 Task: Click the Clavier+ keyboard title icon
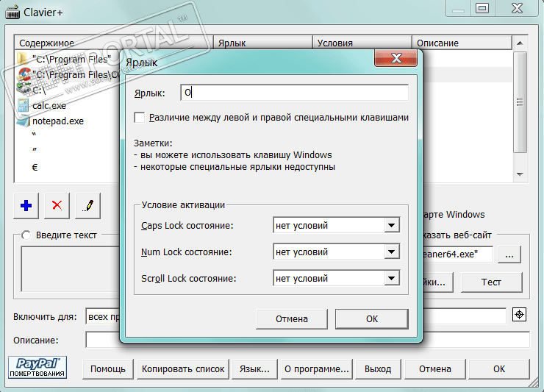(x=12, y=13)
